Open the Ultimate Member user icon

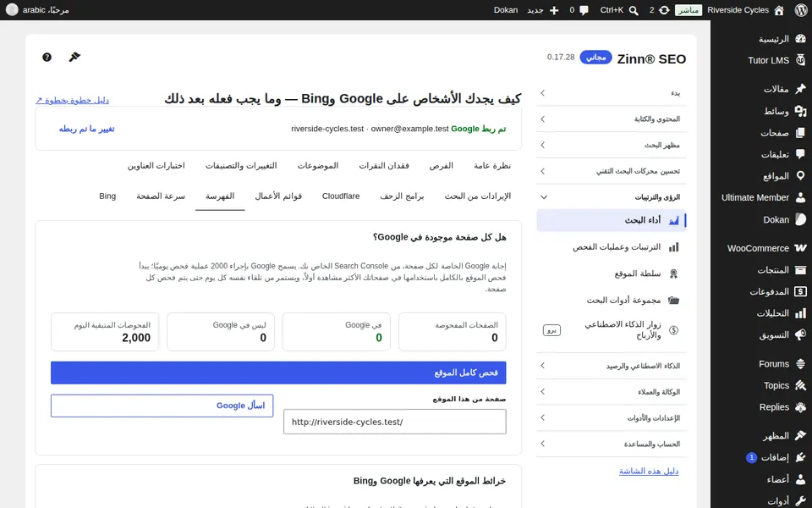(801, 197)
